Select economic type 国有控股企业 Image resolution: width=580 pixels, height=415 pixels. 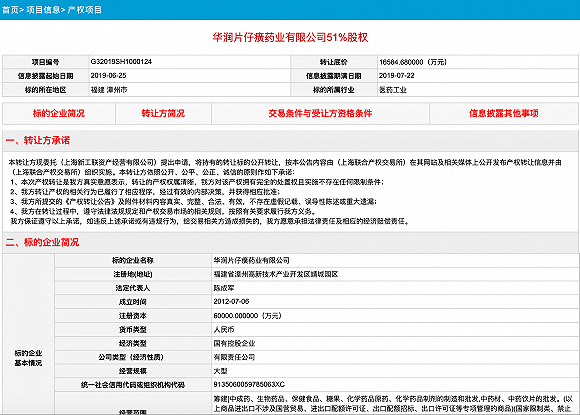[234, 343]
